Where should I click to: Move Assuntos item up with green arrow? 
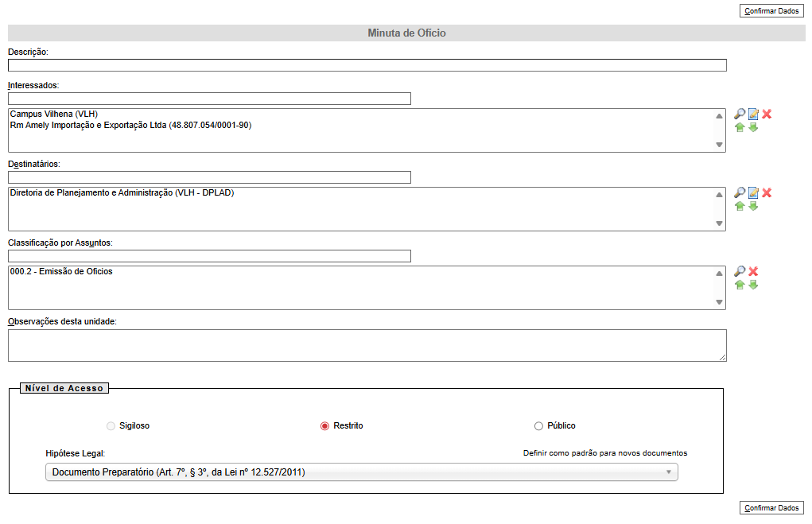pos(740,285)
